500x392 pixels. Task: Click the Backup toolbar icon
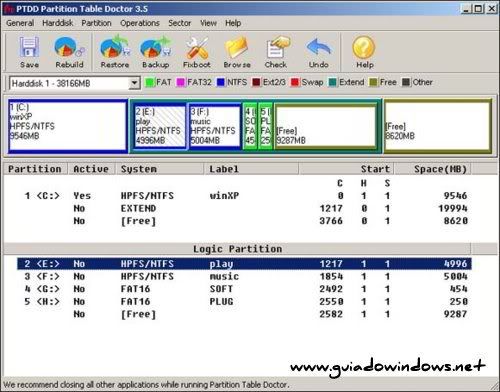tap(155, 47)
